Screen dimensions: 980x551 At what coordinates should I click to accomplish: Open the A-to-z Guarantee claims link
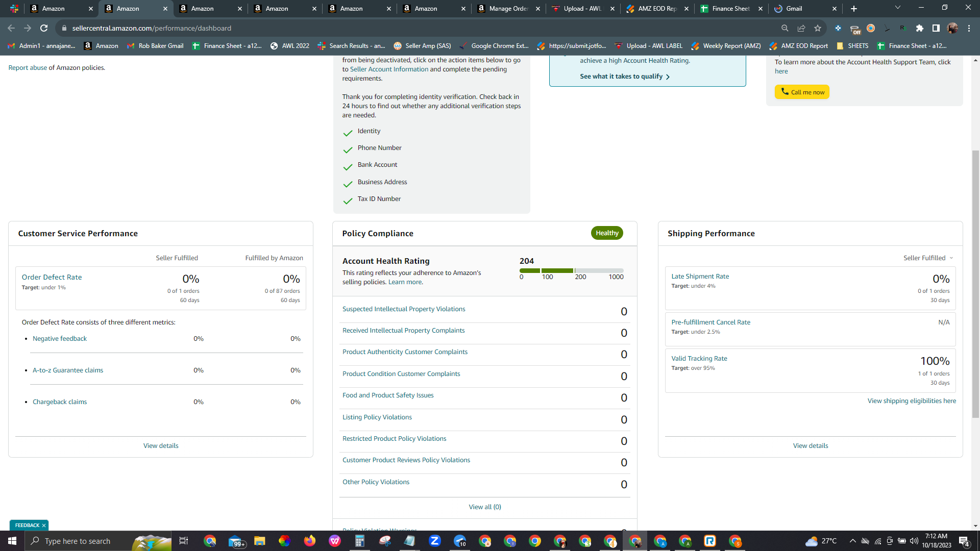click(x=68, y=370)
